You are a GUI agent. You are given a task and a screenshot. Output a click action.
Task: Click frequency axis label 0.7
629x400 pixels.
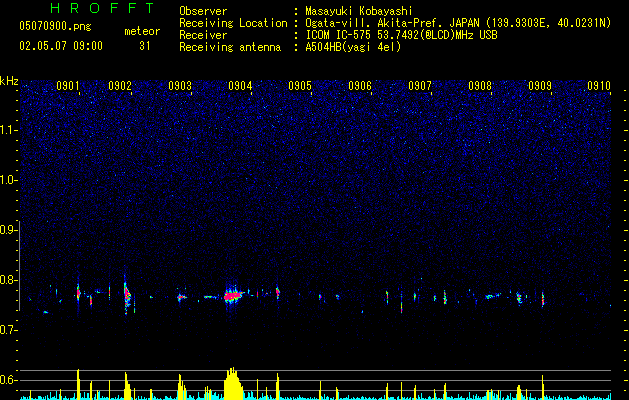pos(9,330)
